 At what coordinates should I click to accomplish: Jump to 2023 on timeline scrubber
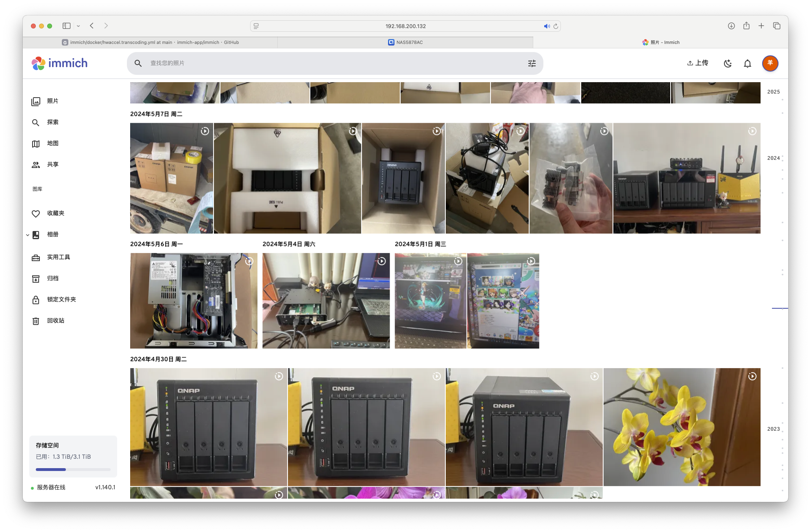pyautogui.click(x=773, y=429)
